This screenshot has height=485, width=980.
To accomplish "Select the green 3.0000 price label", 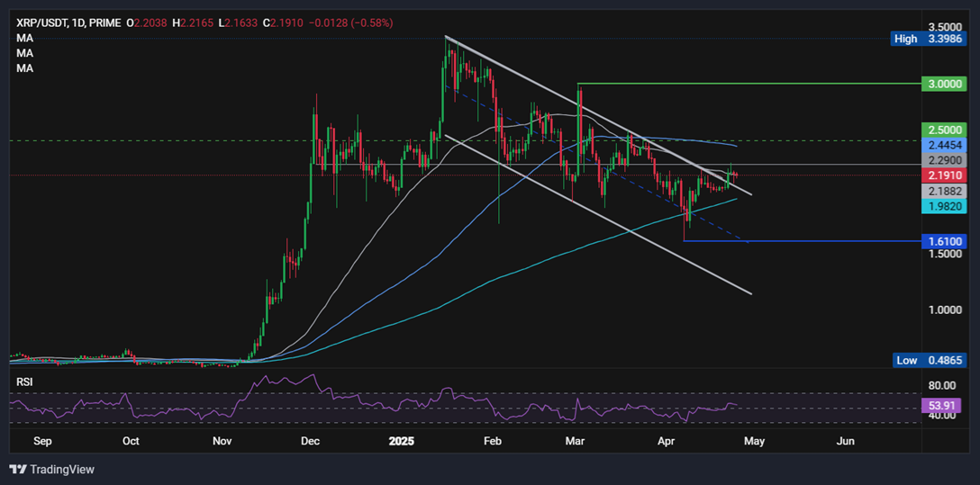I will point(944,84).
